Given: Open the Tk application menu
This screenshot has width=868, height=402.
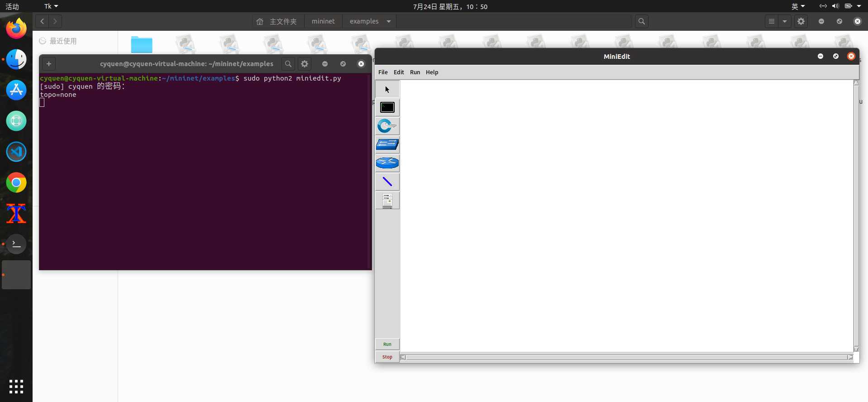Looking at the screenshot, I should (51, 6).
